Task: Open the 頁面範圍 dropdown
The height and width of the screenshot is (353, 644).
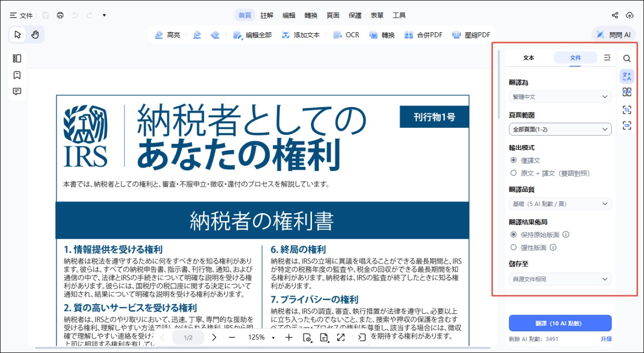Action: 560,129
